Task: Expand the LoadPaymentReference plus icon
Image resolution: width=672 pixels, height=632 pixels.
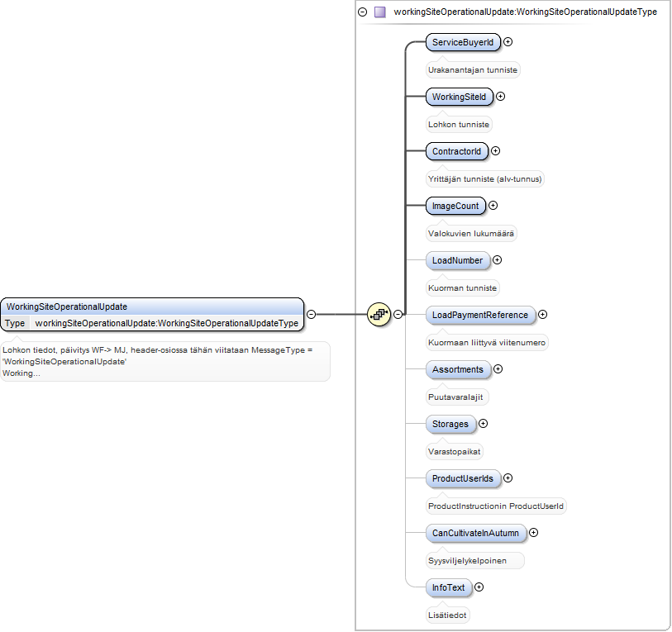Action: click(x=542, y=315)
